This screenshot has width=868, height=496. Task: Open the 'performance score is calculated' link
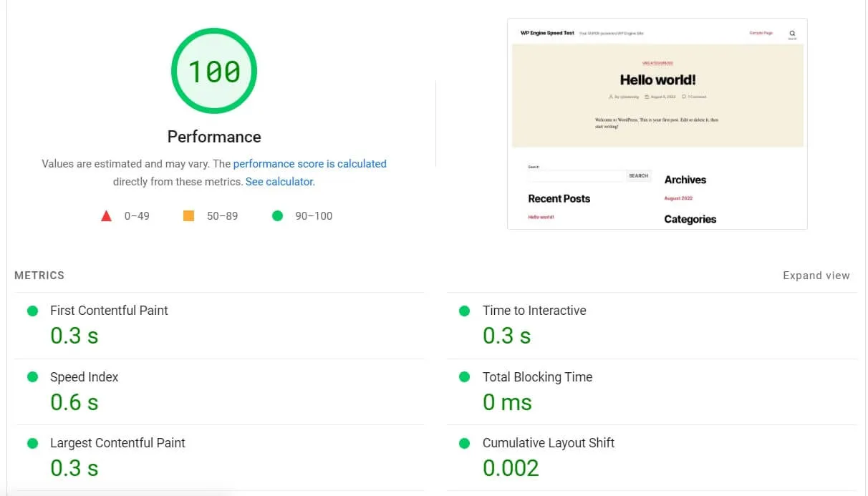[309, 164]
